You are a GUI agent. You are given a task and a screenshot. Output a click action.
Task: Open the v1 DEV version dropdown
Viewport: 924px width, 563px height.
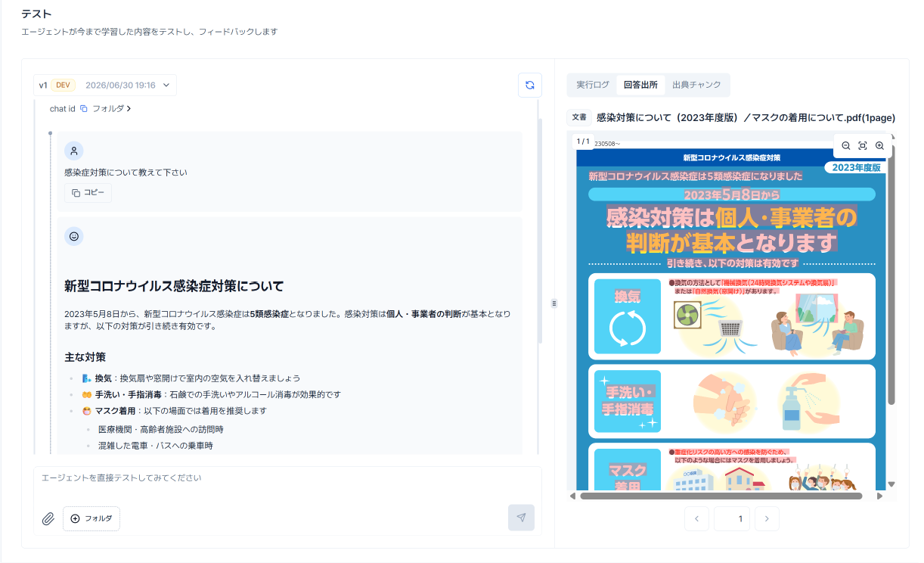tap(105, 86)
